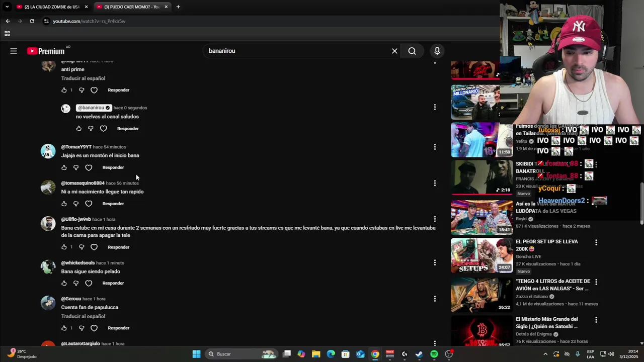Image resolution: width=644 pixels, height=362 pixels.
Task: Clear the search box text with X
Action: [394, 51]
